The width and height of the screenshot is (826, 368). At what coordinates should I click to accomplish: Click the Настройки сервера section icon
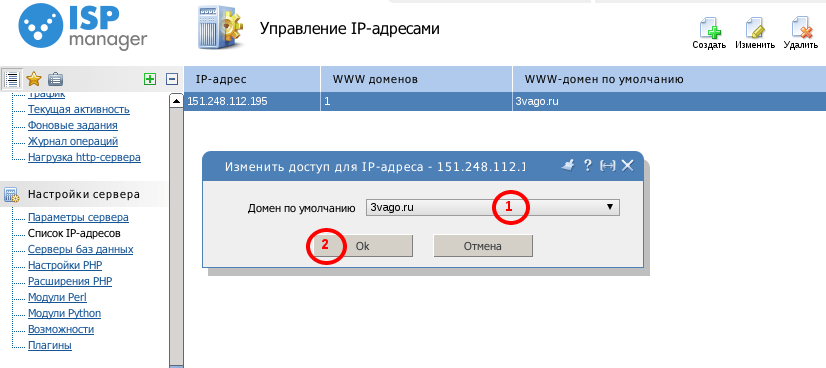pyautogui.click(x=12, y=195)
